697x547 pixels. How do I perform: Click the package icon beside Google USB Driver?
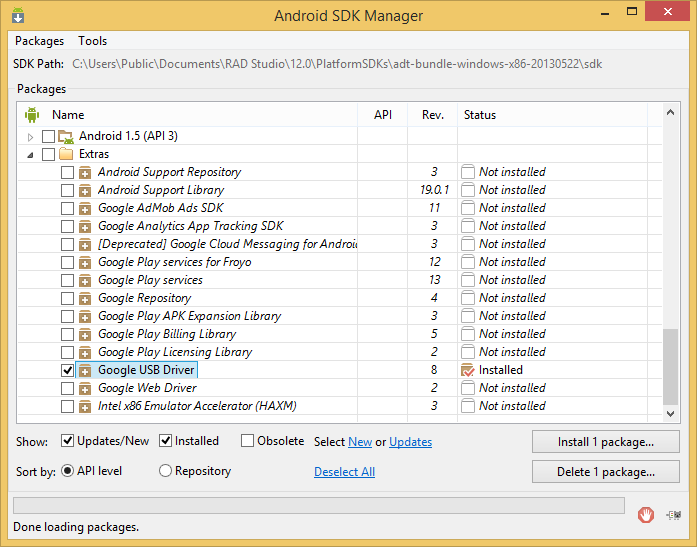(85, 370)
